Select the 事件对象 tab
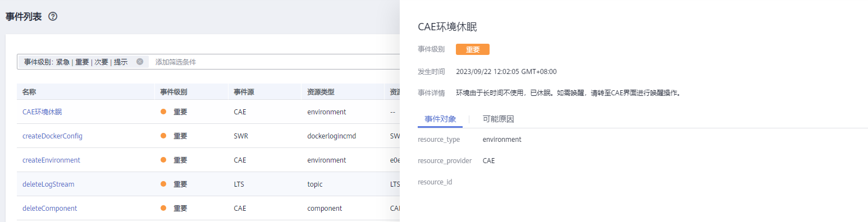868x222 pixels. click(440, 119)
